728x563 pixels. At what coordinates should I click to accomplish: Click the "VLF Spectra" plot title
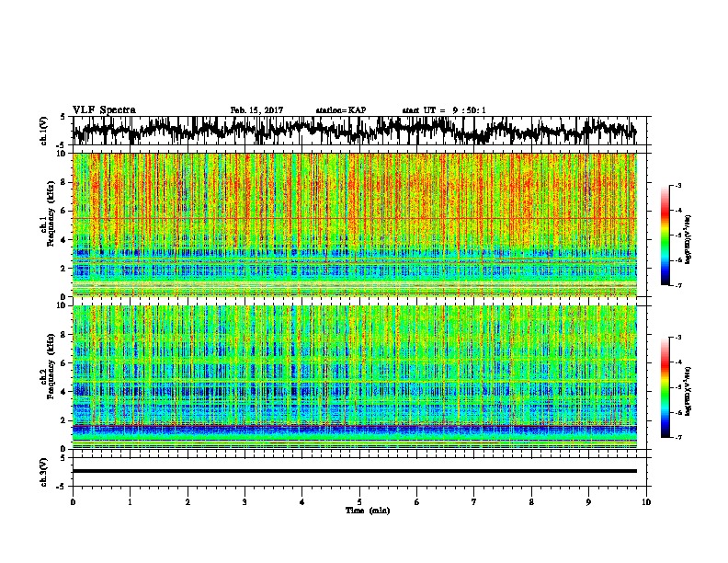(x=104, y=110)
